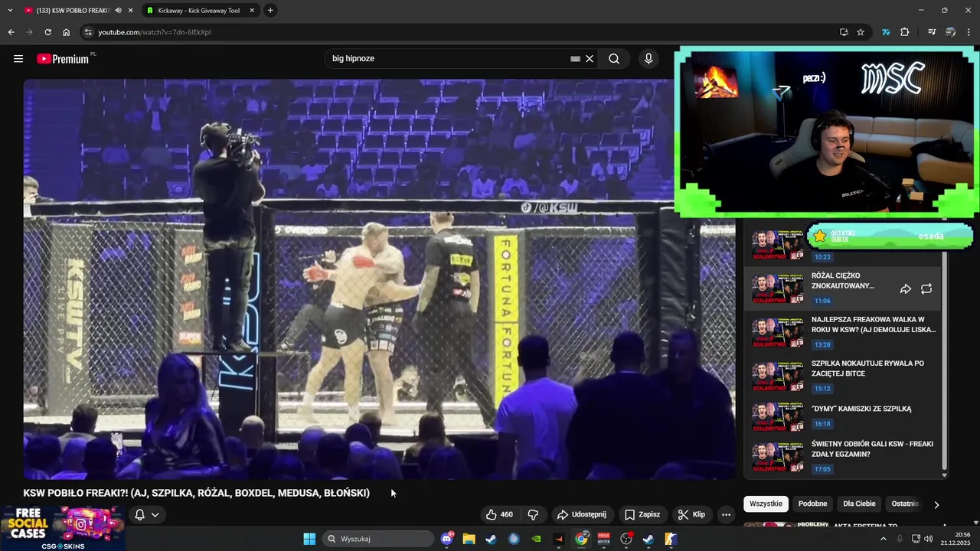The image size is (980, 551).
Task: Start voice search with the microphone
Action: pyautogui.click(x=648, y=58)
